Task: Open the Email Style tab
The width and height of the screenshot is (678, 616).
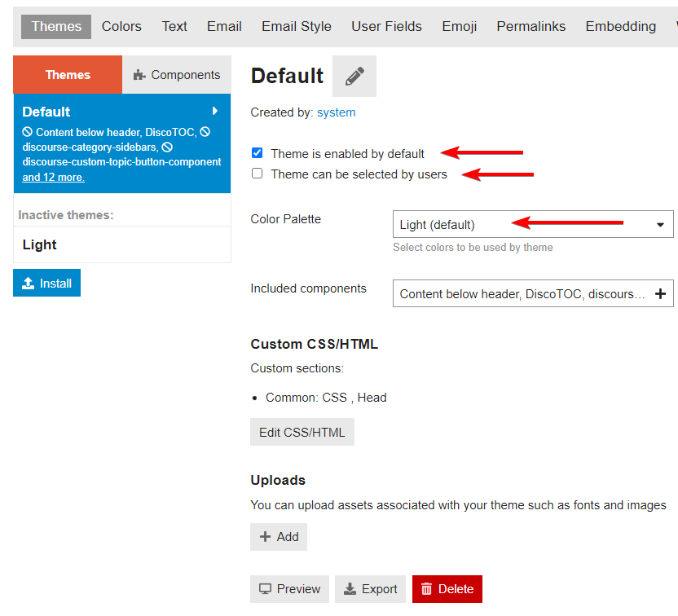Action: (296, 26)
